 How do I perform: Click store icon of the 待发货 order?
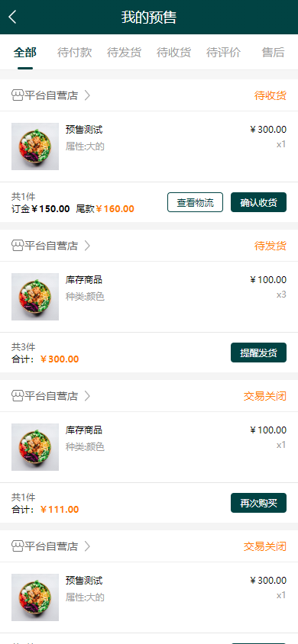point(18,246)
